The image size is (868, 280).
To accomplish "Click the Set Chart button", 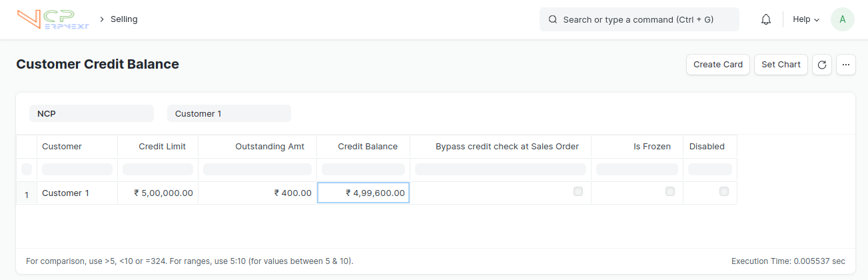I will click(x=781, y=65).
